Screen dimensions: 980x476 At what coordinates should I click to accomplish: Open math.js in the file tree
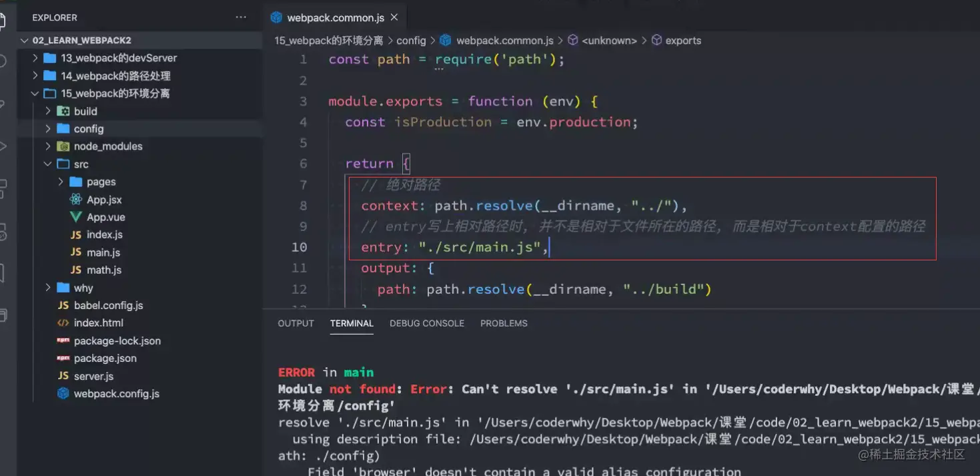[x=104, y=270]
